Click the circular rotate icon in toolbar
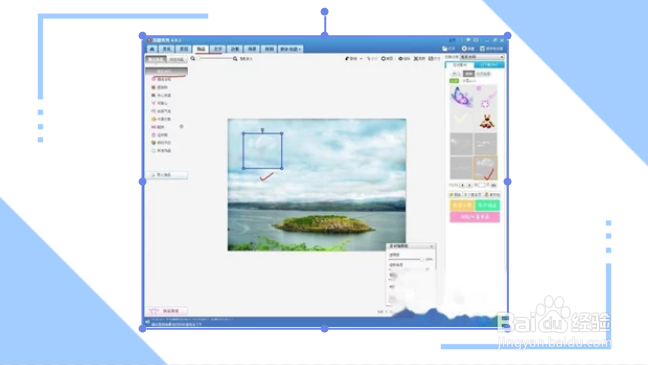Screen dimensions: 648x365 [x=384, y=59]
